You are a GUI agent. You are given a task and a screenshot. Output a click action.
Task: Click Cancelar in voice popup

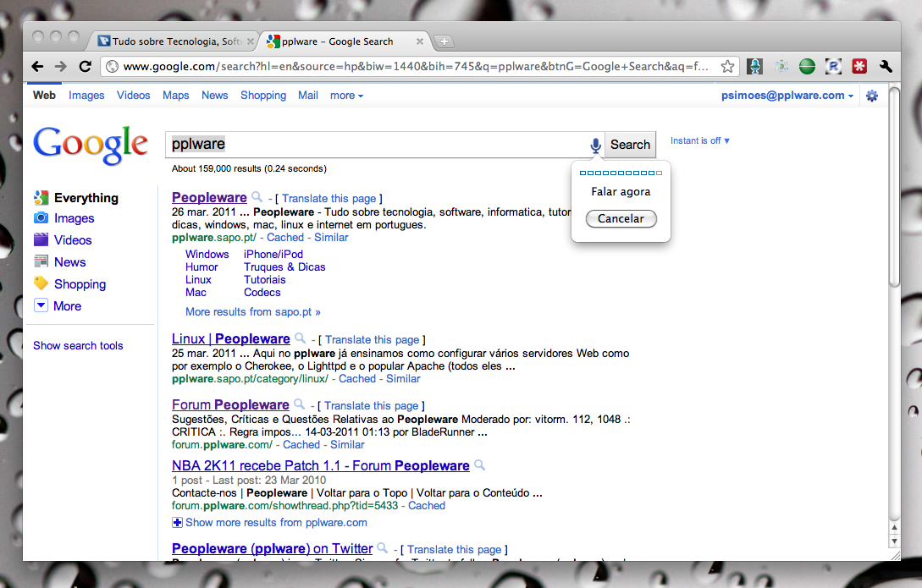621,218
